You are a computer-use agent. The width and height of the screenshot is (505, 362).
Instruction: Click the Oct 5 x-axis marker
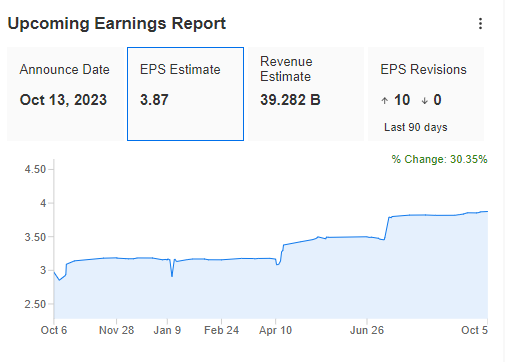pos(474,330)
